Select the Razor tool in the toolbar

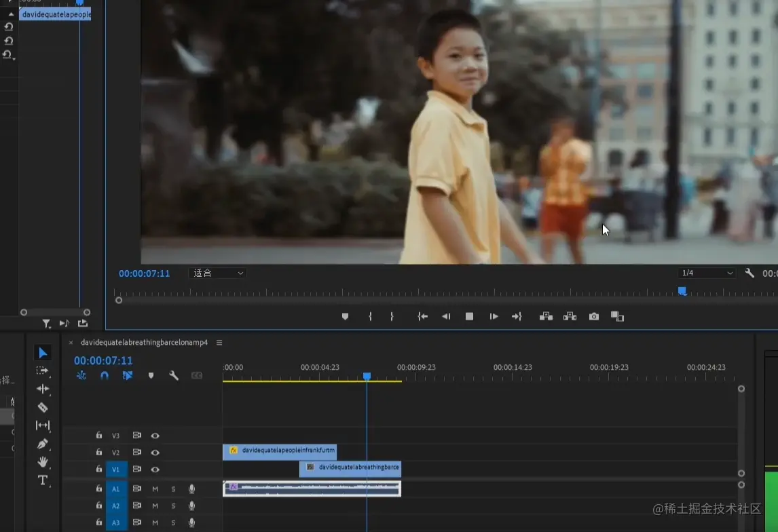tap(43, 407)
